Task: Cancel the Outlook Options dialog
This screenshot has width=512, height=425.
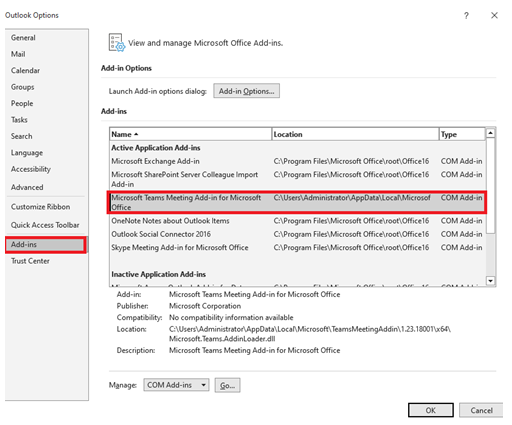Action: [481, 410]
